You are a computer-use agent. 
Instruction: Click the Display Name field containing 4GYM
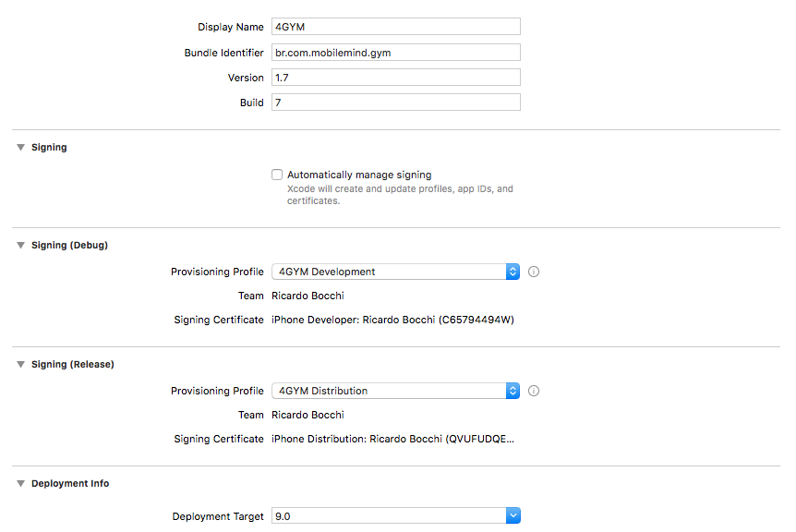[x=395, y=27]
